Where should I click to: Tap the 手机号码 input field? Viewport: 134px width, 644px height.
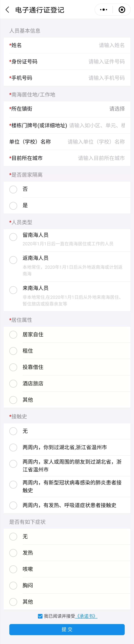point(106,78)
